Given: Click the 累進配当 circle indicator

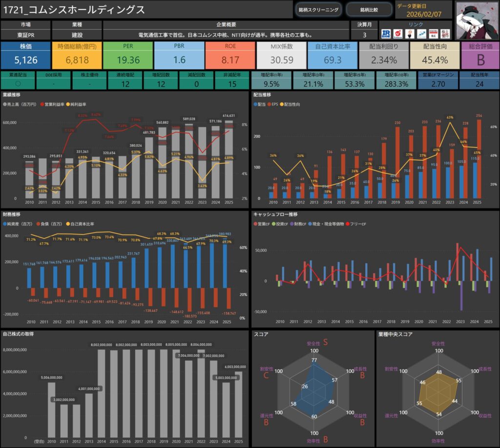Looking at the screenshot, I should (x=18, y=84).
